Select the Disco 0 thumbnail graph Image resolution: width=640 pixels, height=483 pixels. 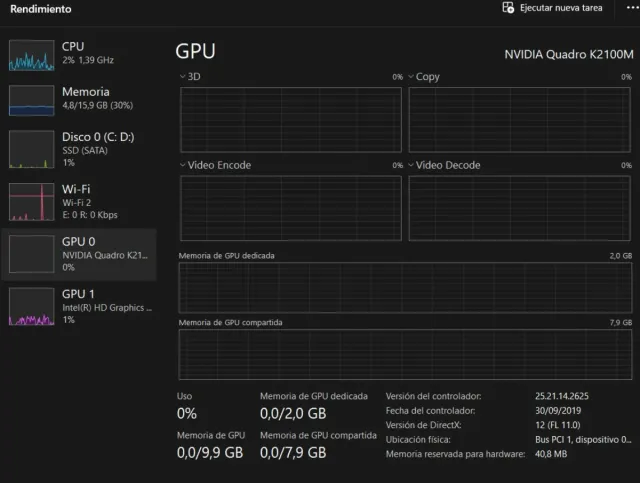click(x=31, y=149)
